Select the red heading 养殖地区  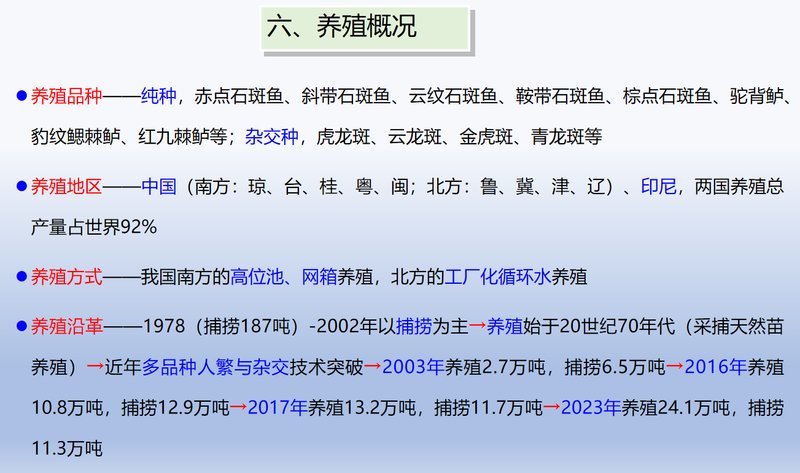pyautogui.click(x=66, y=187)
